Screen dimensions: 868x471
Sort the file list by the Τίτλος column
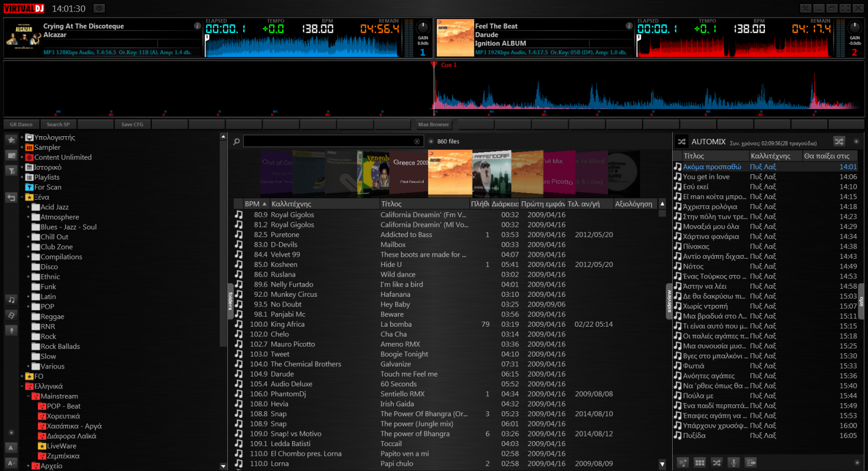(425, 204)
